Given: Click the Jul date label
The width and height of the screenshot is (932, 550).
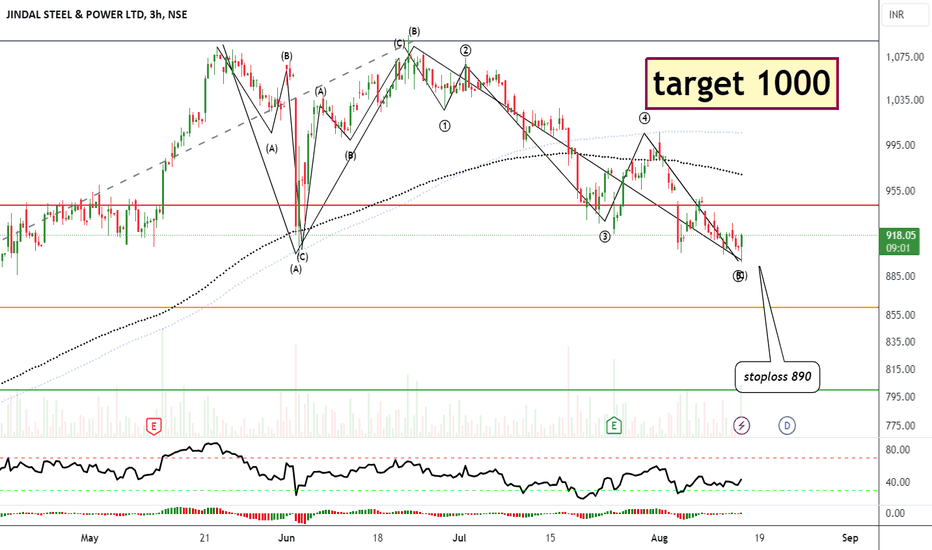Looking at the screenshot, I should click(459, 538).
